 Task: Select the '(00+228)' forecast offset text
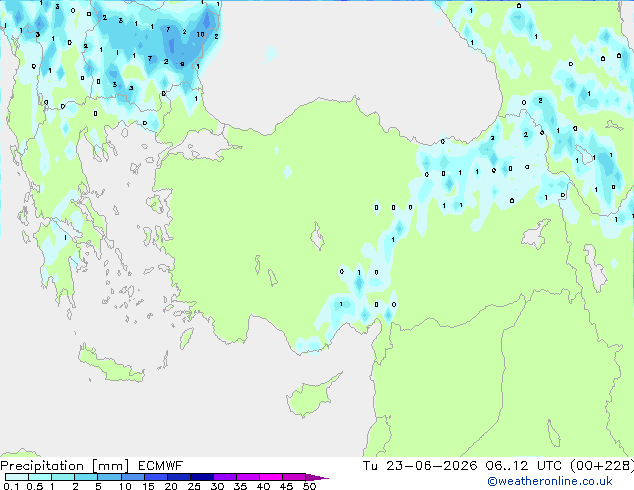(602, 466)
